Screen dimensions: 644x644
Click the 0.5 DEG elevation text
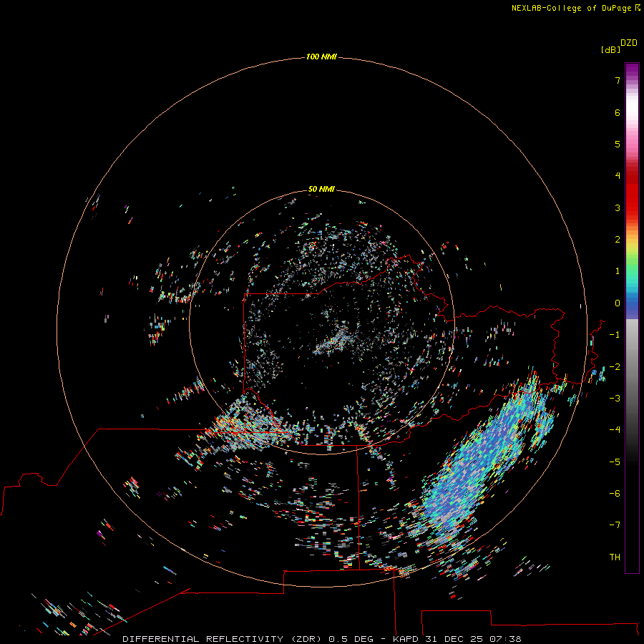pos(351,639)
